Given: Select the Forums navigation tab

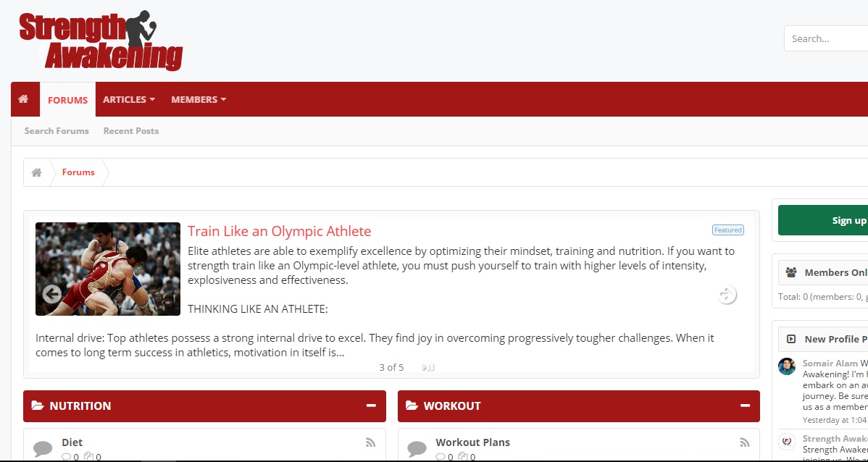Looking at the screenshot, I should tap(67, 100).
